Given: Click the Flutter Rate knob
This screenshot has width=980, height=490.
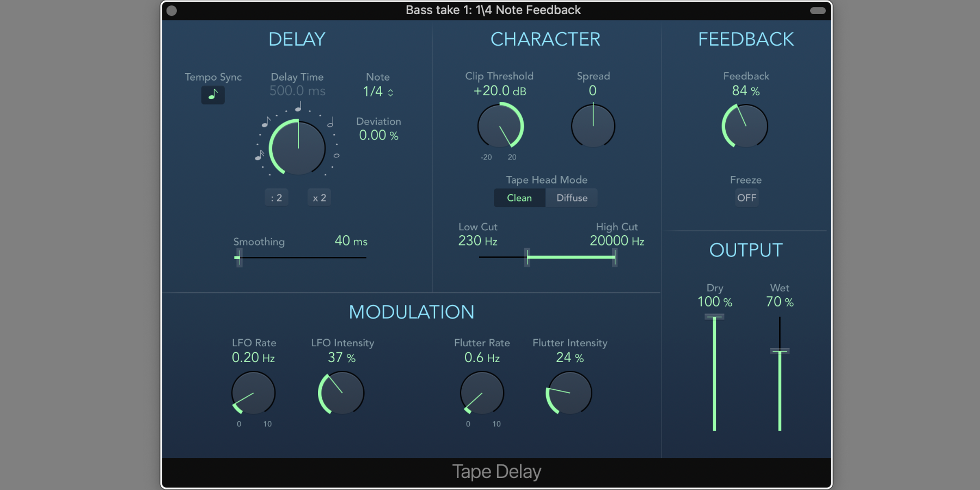Looking at the screenshot, I should [x=482, y=393].
